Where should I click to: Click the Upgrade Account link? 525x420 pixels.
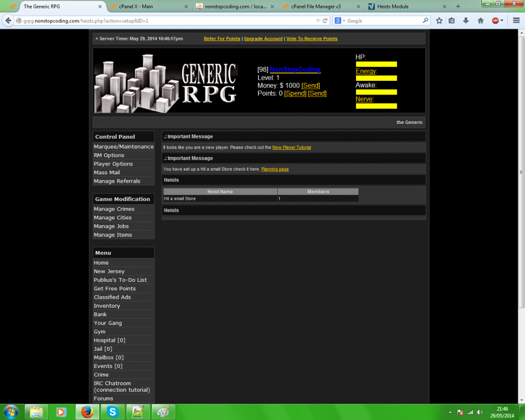(x=263, y=38)
